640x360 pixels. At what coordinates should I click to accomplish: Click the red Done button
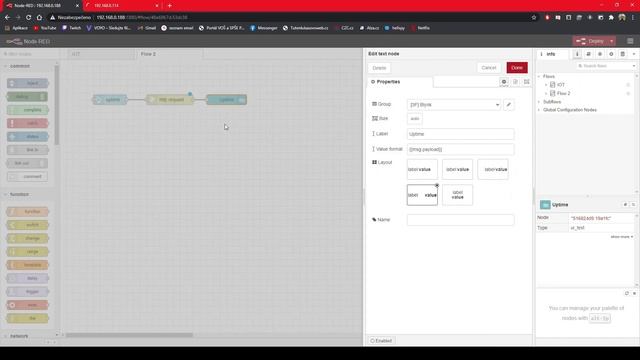(517, 68)
